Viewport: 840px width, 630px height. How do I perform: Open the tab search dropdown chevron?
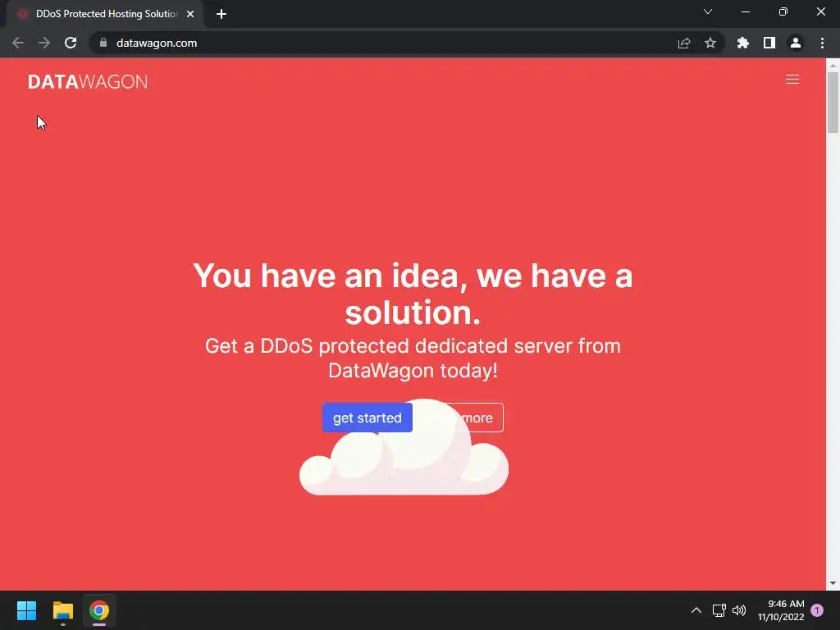tap(708, 11)
